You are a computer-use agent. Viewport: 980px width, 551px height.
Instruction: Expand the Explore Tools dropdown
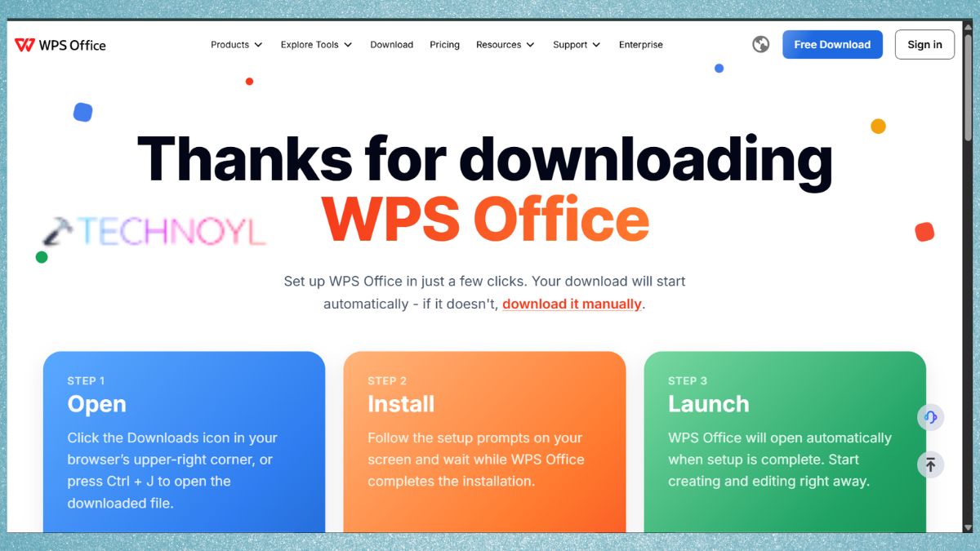[316, 45]
